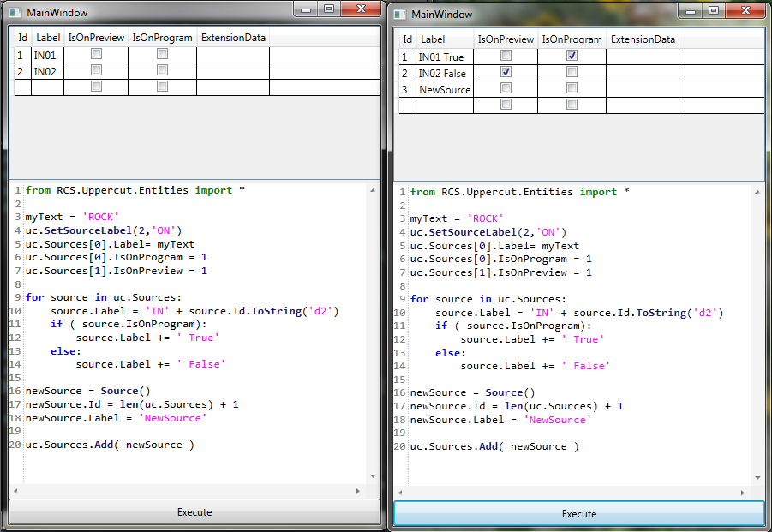Image resolution: width=772 pixels, height=532 pixels.
Task: Minimize the left MainWindow
Action: tap(306, 9)
